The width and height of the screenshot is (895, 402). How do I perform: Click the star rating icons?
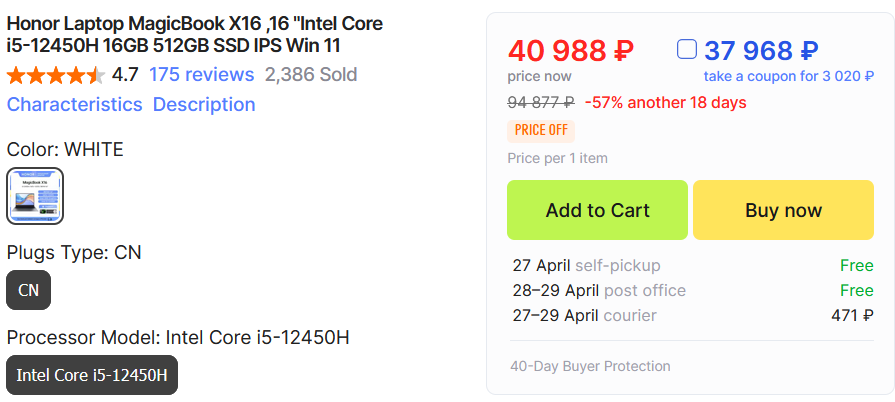56,75
